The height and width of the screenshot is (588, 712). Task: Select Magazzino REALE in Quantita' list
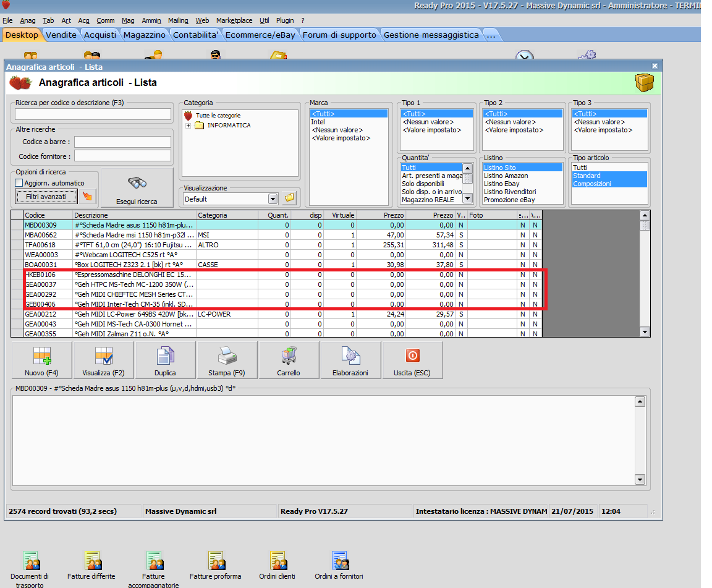431,200
